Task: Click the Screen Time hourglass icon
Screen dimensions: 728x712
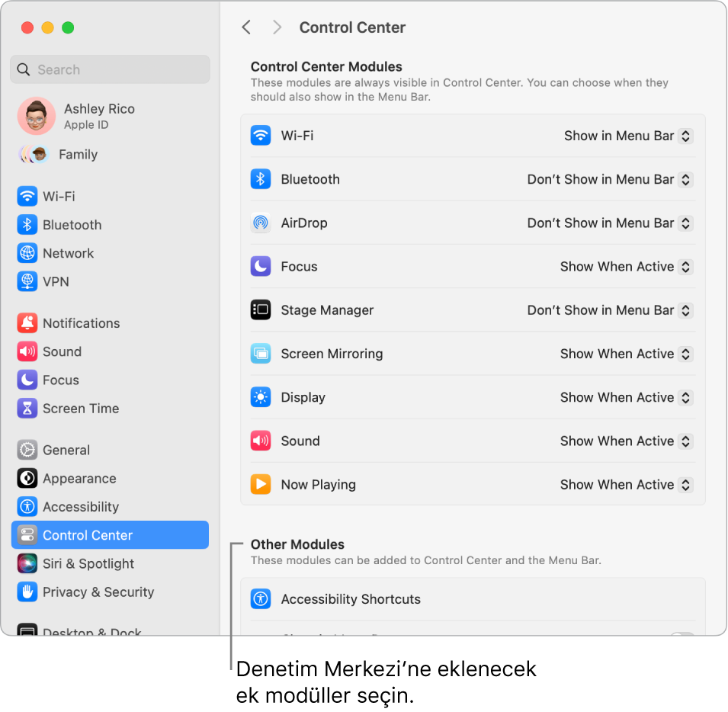Action: tap(27, 408)
